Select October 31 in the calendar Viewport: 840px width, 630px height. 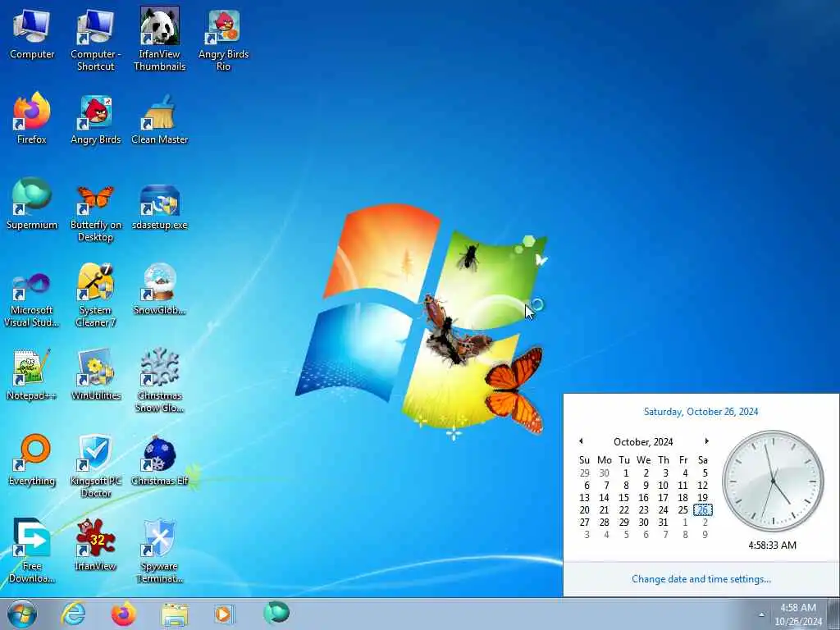click(663, 523)
